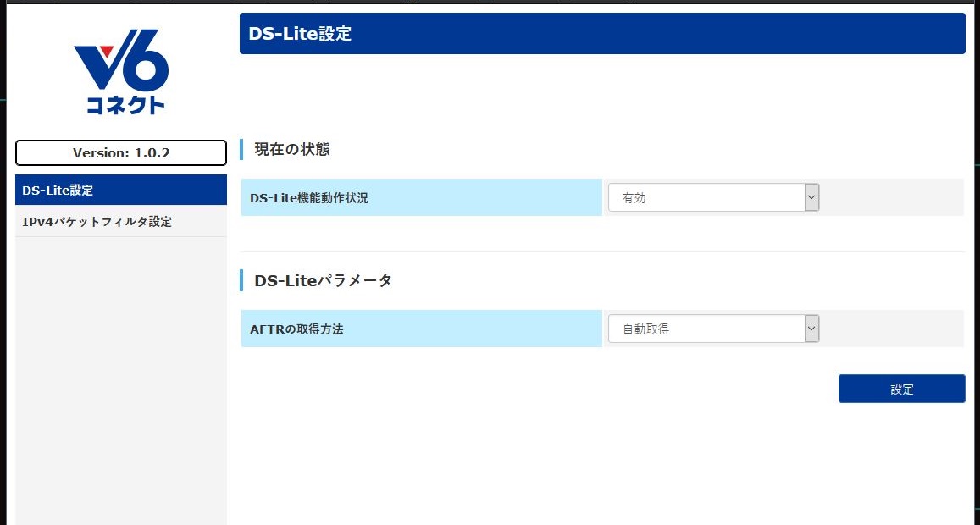Click the コネクト text under the logo
Viewport: 980px width, 525px height.
coord(125,104)
